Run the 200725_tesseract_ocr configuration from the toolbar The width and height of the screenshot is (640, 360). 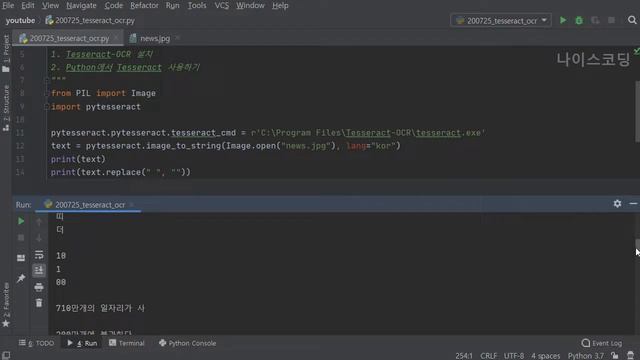pos(563,20)
